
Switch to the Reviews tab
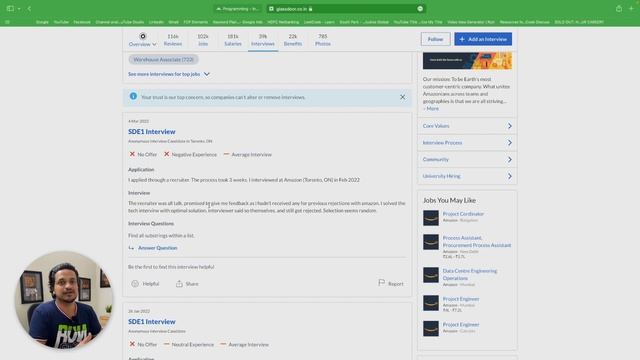click(x=173, y=40)
